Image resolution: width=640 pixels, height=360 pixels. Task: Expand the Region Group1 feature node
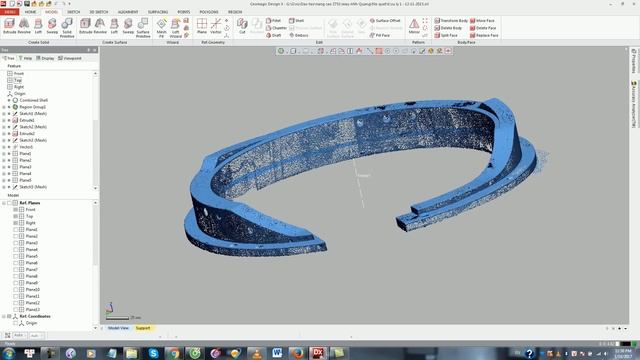click(4, 107)
